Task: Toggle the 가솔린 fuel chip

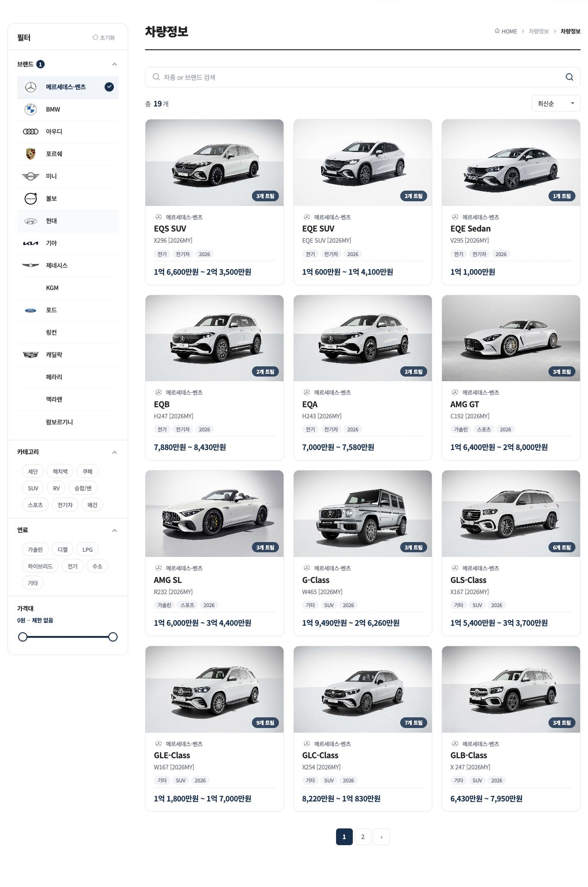Action: (x=35, y=549)
